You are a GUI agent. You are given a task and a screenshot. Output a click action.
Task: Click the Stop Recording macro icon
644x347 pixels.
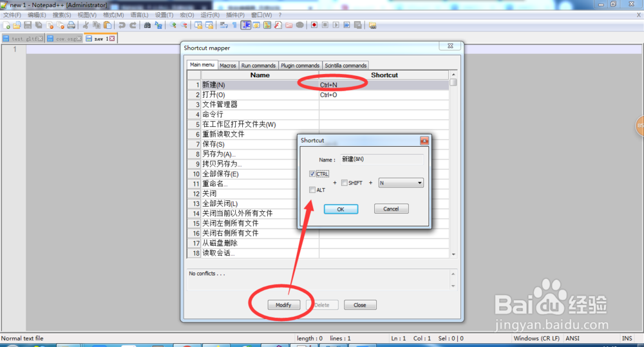[x=325, y=26]
